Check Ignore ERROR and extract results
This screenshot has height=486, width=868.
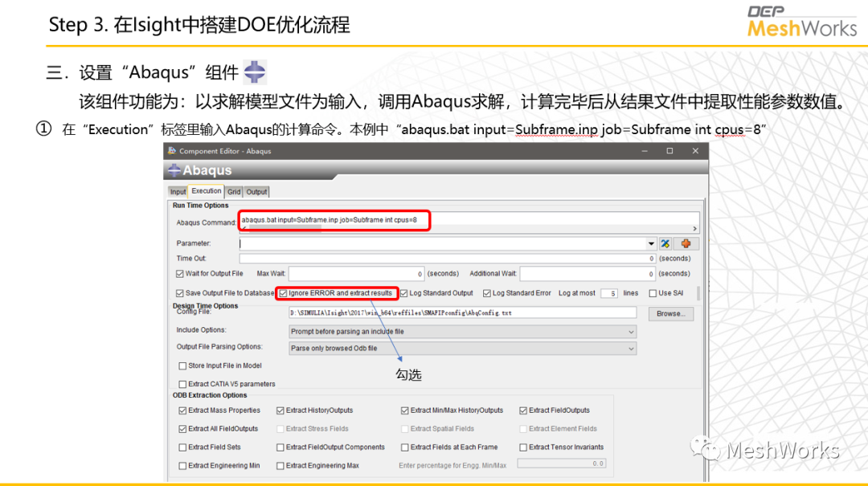click(x=284, y=293)
